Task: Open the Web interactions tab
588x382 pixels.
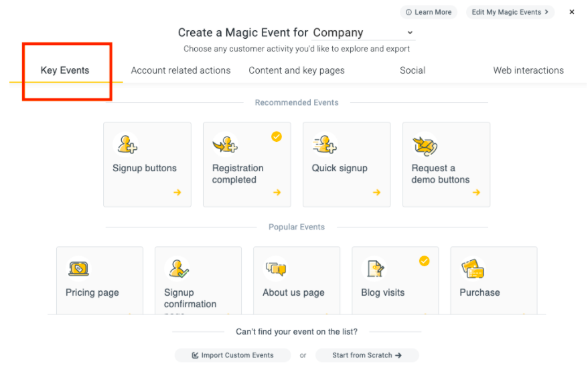Action: [x=528, y=70]
